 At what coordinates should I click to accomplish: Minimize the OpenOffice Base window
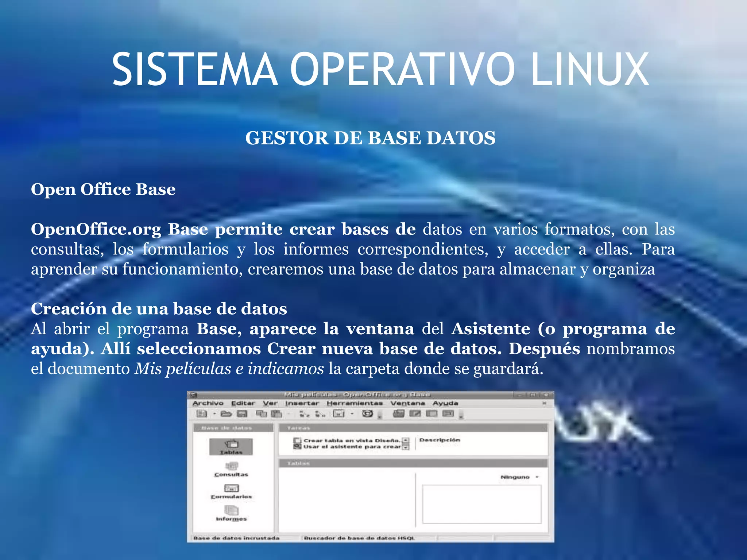[x=520, y=395]
